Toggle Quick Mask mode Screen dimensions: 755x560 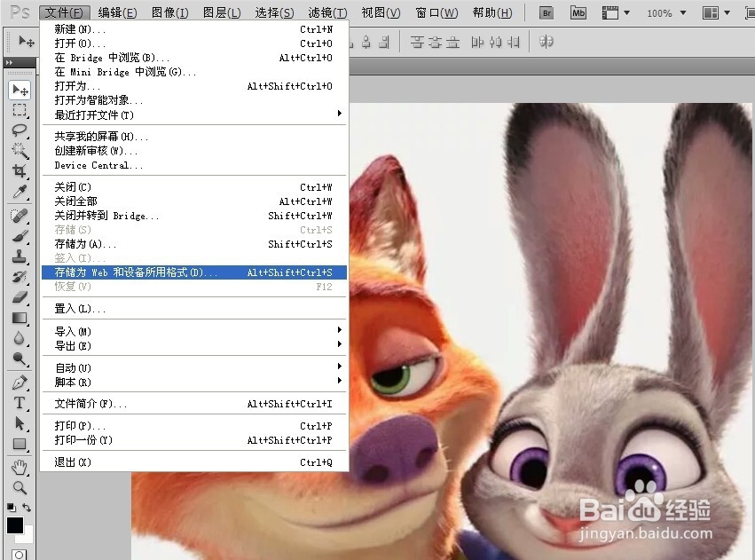click(x=20, y=555)
